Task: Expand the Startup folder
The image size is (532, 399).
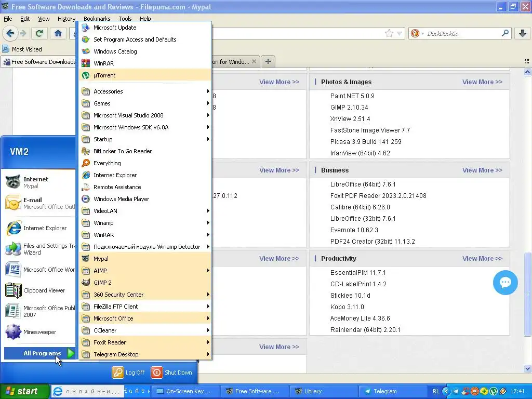Action: click(145, 139)
